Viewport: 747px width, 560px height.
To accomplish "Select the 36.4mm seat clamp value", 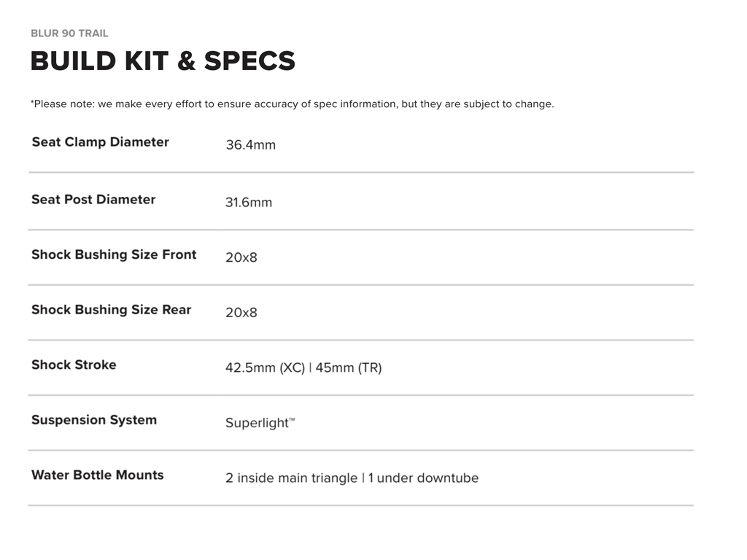I will (250, 145).
